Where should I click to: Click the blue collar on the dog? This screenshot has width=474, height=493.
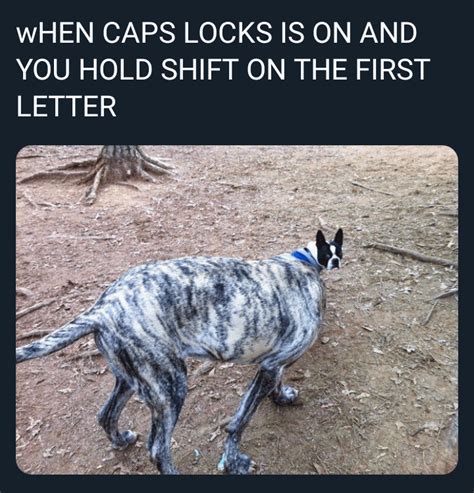click(x=305, y=258)
